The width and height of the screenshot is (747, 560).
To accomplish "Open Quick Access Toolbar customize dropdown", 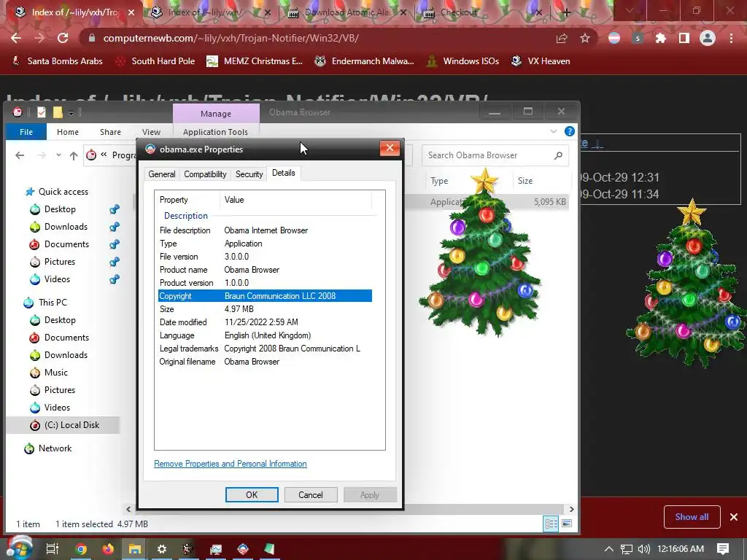I will pos(71,113).
